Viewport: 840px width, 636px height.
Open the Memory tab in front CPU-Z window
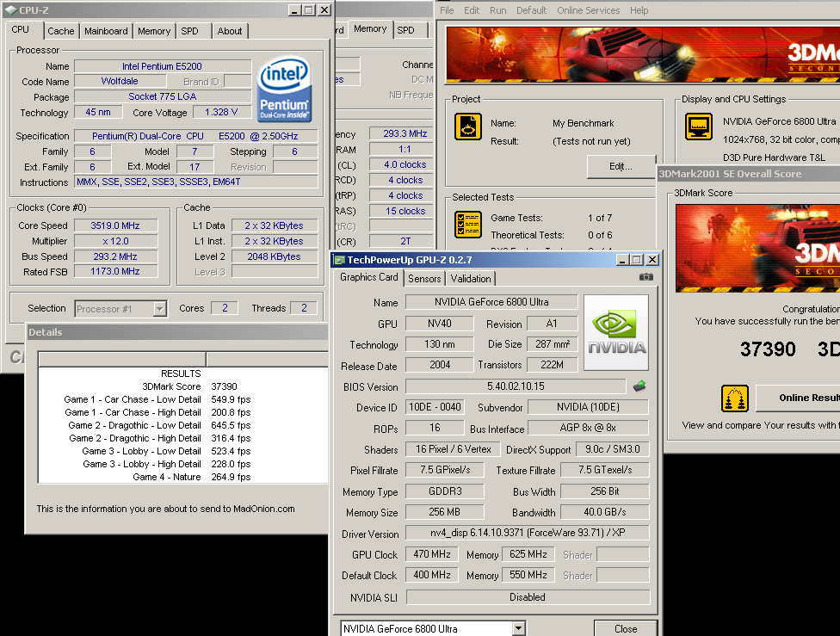click(154, 31)
